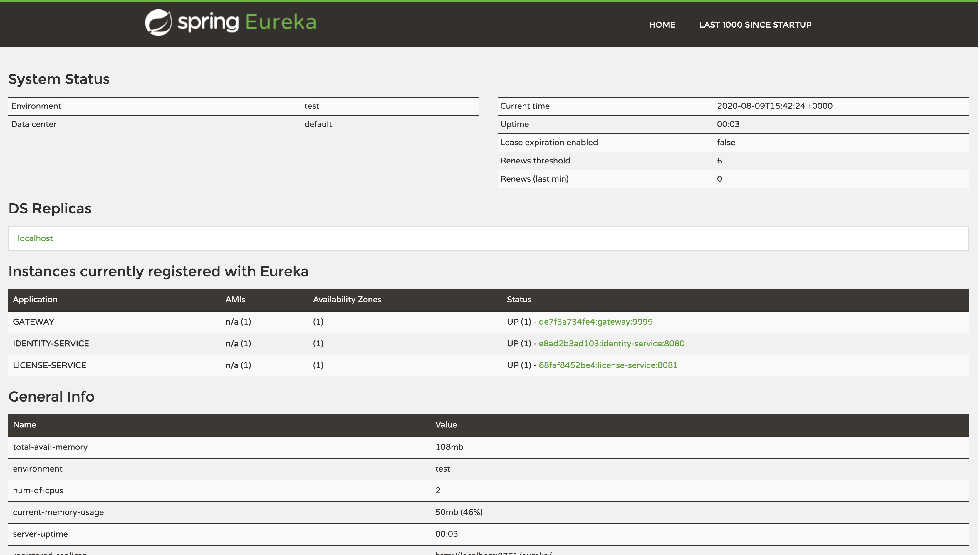Open LAST 1000 SINCE STARTUP page
Image resolution: width=980 pixels, height=555 pixels.
[x=755, y=25]
